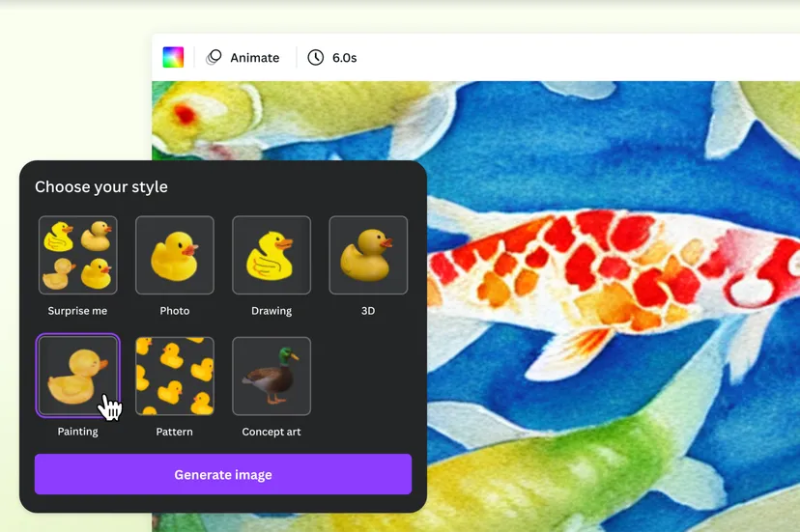Click the Animate button
The image size is (800, 532).
[243, 58]
